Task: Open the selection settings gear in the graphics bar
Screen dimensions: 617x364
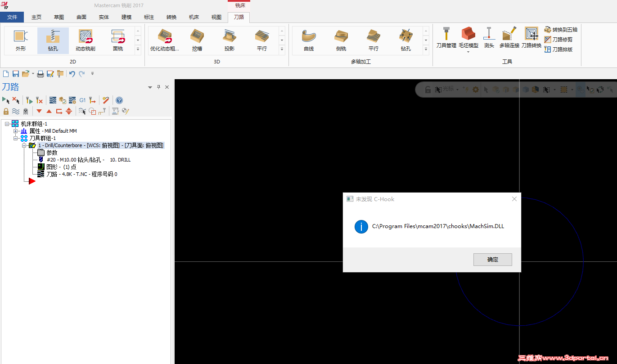Action: 476,90
